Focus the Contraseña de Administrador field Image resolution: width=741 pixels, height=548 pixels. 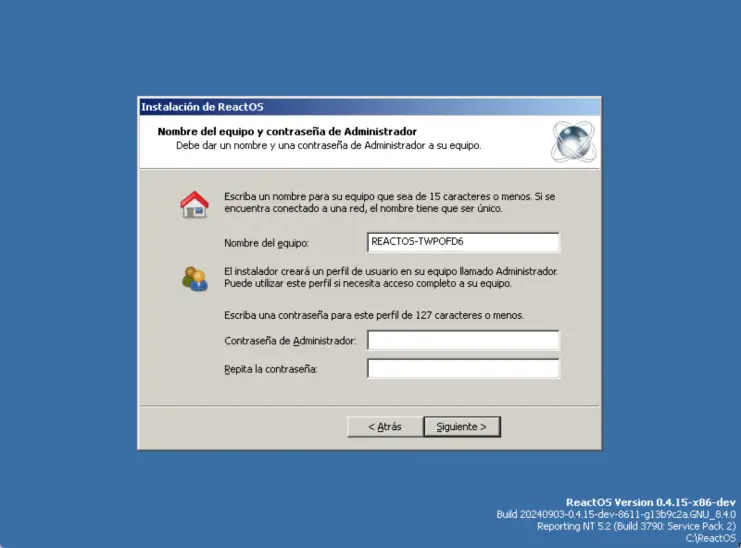click(x=463, y=340)
